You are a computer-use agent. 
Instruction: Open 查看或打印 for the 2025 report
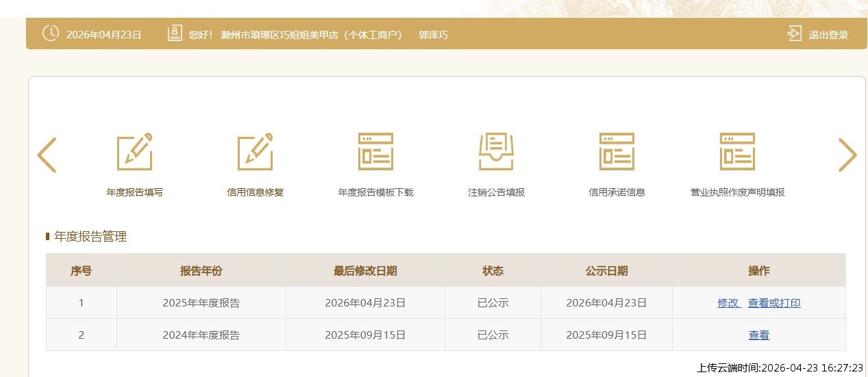pos(774,303)
